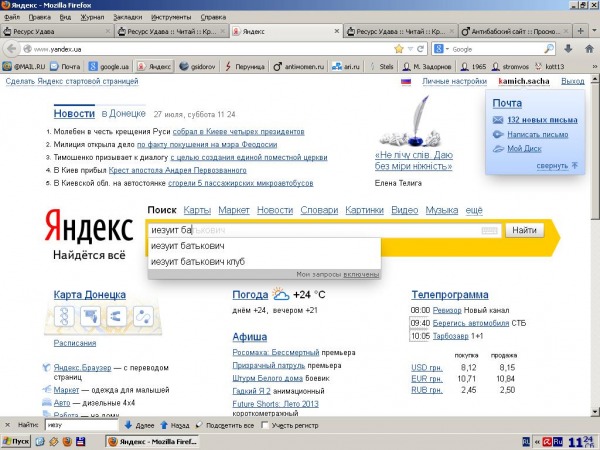Open the antiwomen.ru bookmark
This screenshot has height=450, width=600.
click(x=298, y=67)
